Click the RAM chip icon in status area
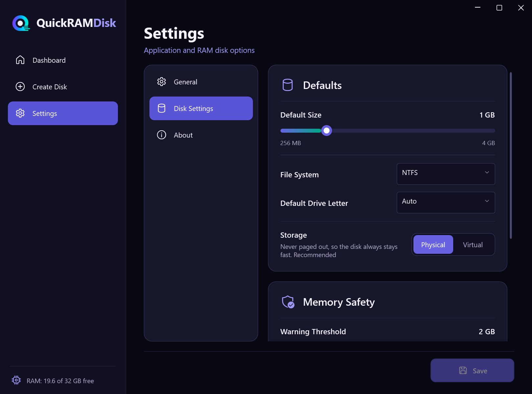This screenshot has width=532, height=394. pyautogui.click(x=16, y=380)
